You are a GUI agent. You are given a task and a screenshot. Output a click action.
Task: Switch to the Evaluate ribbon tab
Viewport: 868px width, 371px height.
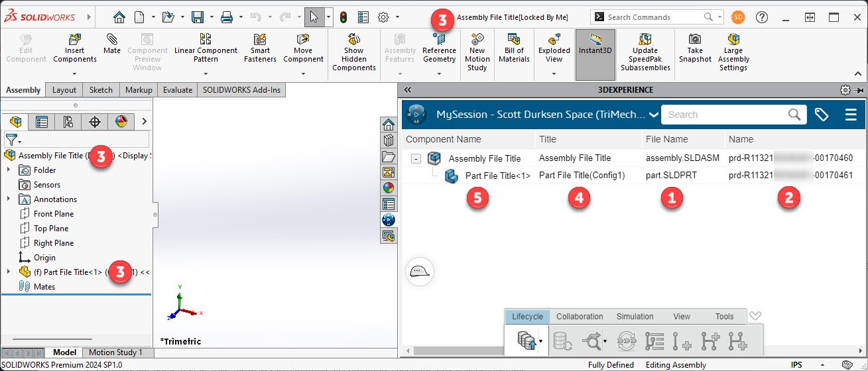coord(177,90)
